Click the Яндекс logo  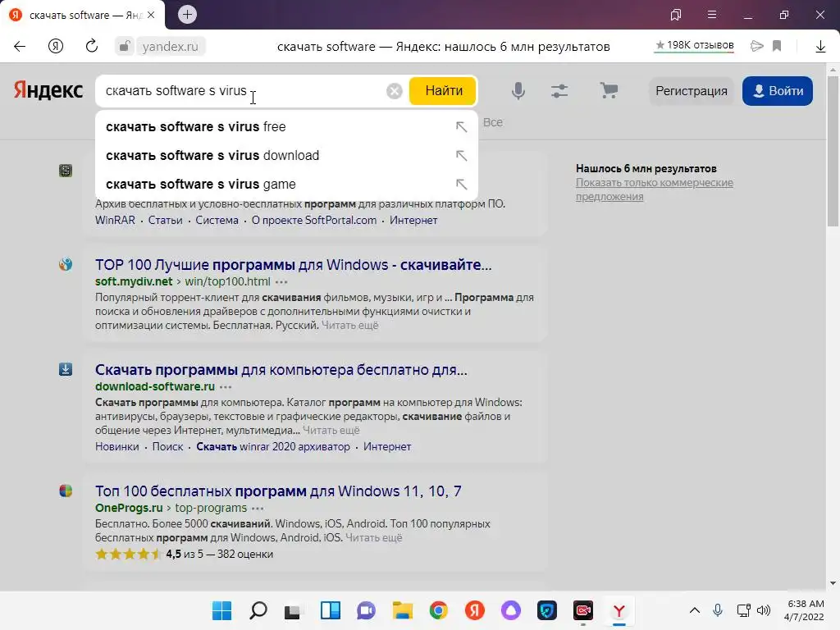pyautogui.click(x=48, y=90)
